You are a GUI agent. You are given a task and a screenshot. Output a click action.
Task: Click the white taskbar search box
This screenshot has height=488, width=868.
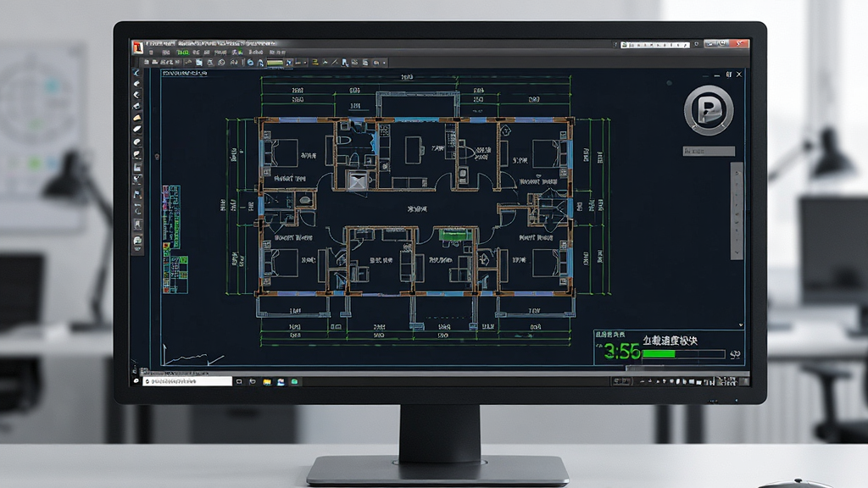pos(187,381)
